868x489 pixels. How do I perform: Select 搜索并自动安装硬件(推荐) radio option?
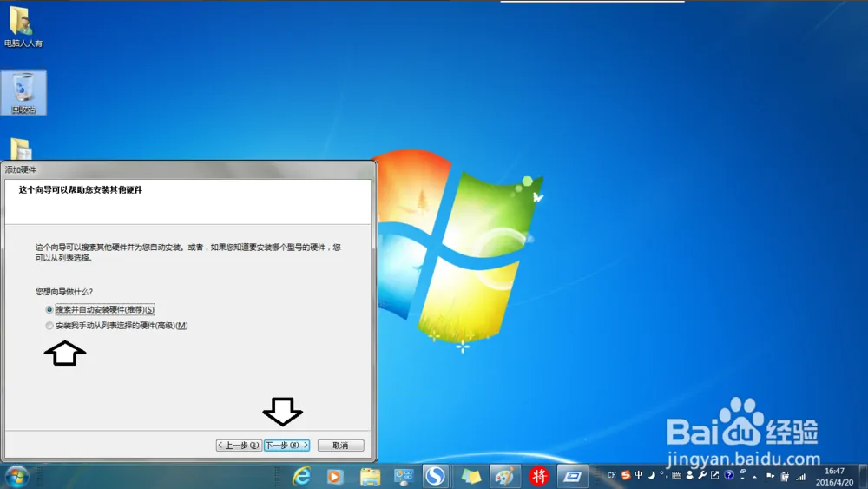tap(49, 309)
